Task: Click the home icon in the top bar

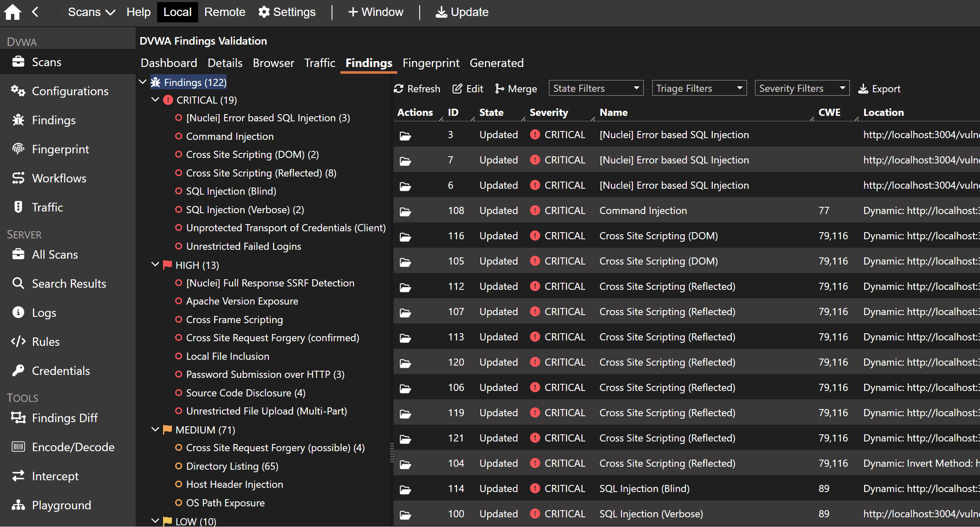Action: [13, 12]
